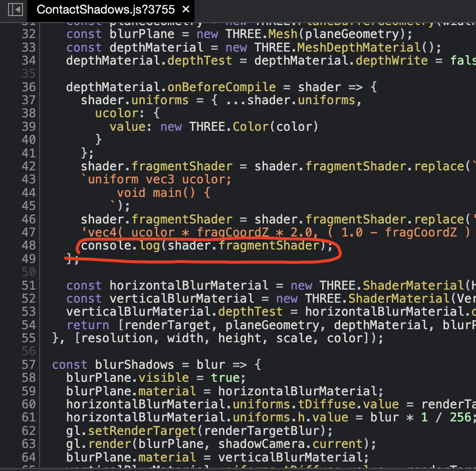
Task: Set breakpoint on line 48
Action: 29,246
